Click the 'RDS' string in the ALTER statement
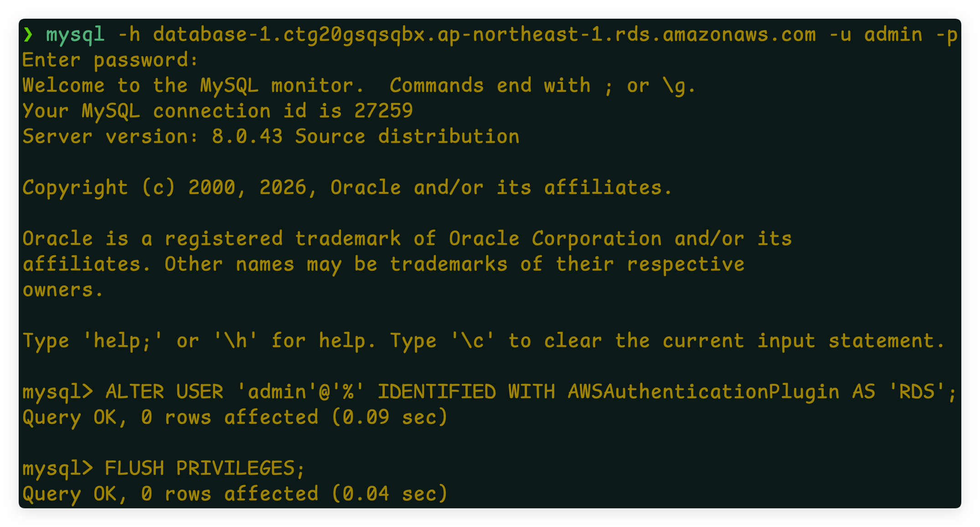 click(916, 392)
